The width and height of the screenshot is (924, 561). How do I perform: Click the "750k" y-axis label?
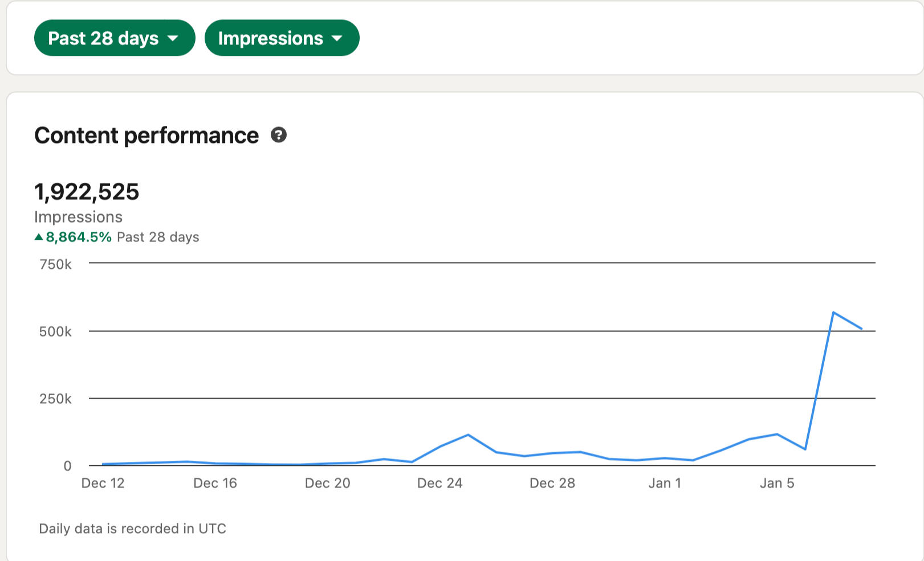coord(55,264)
